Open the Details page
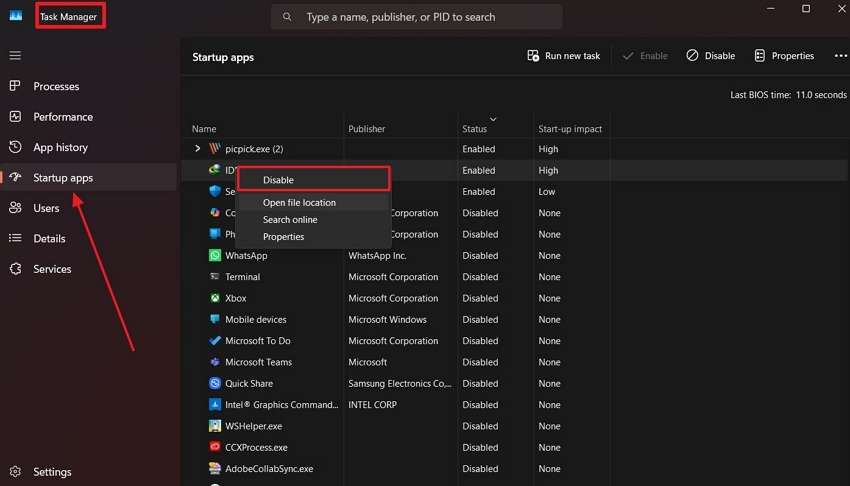This screenshot has height=486, width=850. (89, 238)
